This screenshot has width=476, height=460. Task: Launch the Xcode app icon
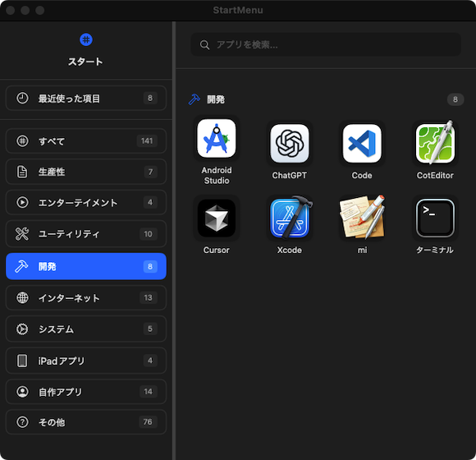click(x=291, y=217)
